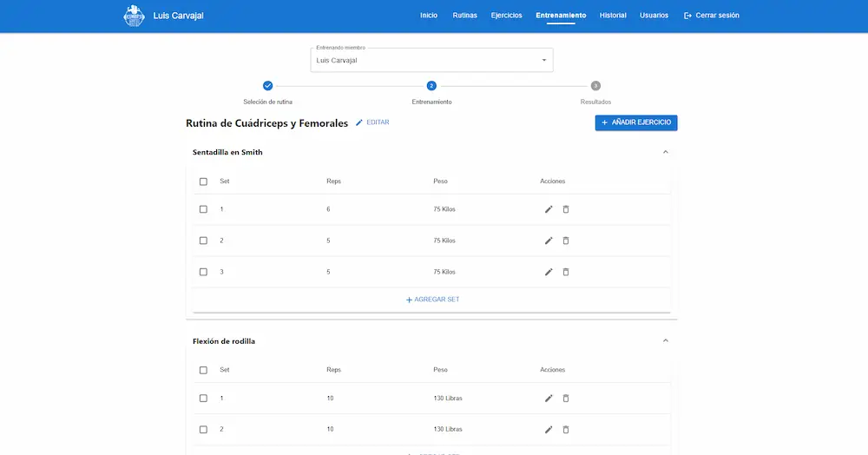Delete set 2 of Sentadilla en Smith
Viewport: 868px width, 455px height.
coord(566,241)
